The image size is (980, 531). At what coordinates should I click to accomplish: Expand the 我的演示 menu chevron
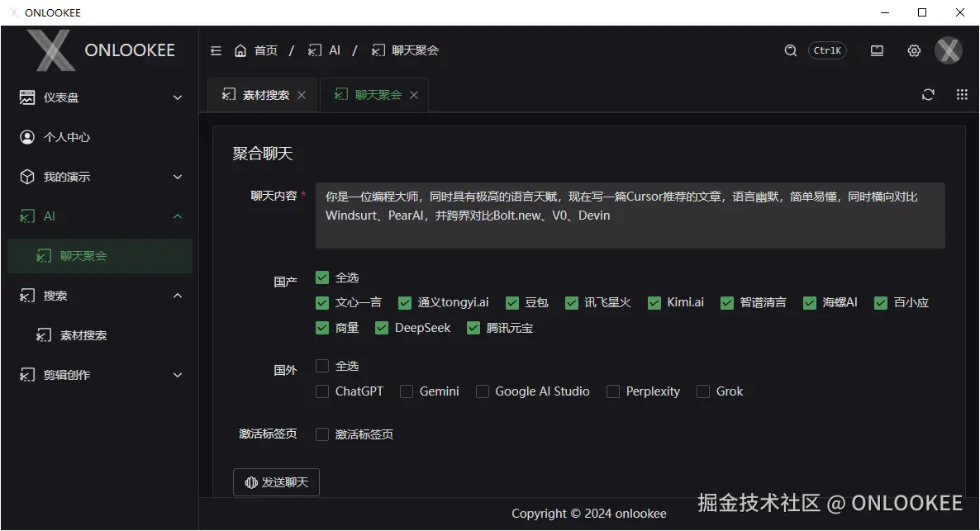(x=178, y=177)
